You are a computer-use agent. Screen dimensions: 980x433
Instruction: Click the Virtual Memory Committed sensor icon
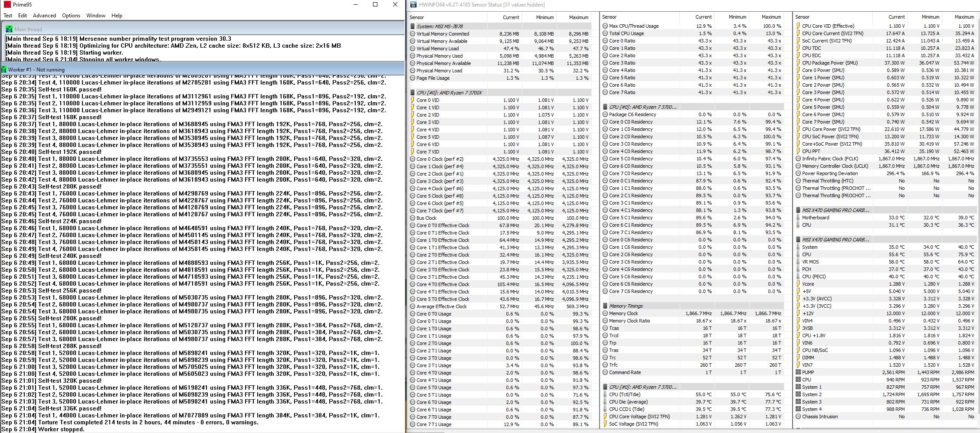[413, 34]
